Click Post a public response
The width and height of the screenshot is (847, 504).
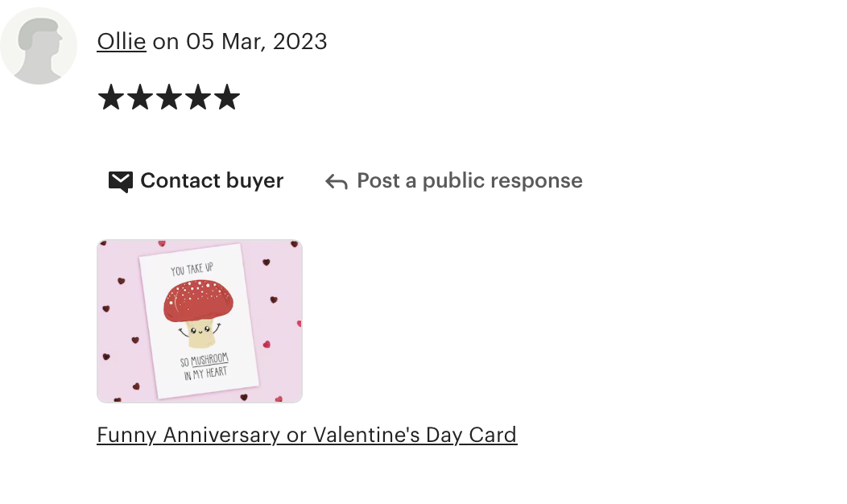point(469,181)
